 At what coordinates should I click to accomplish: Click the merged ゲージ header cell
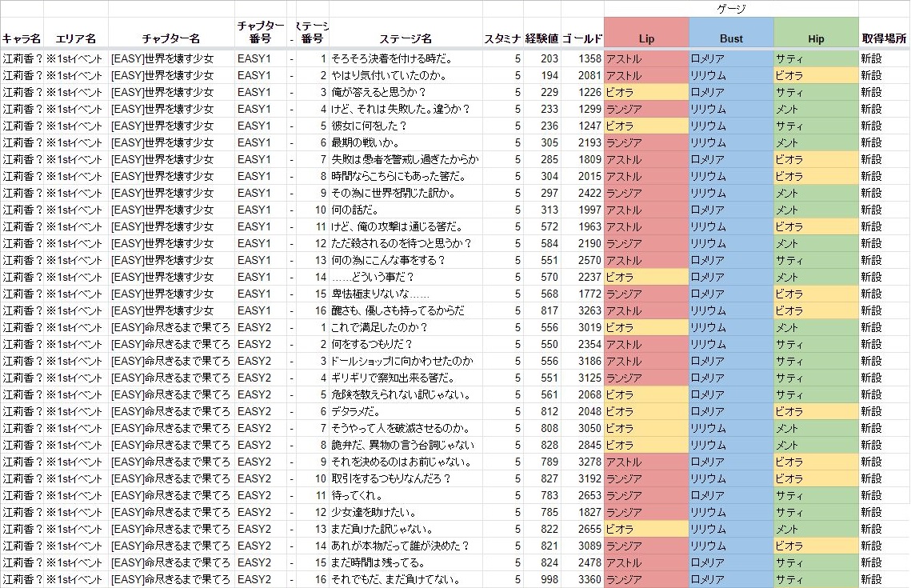[731, 8]
